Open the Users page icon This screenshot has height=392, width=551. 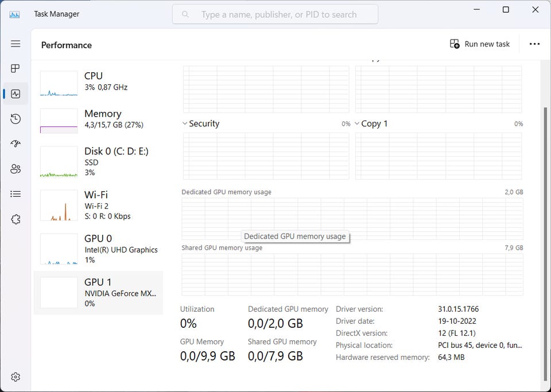click(x=15, y=169)
